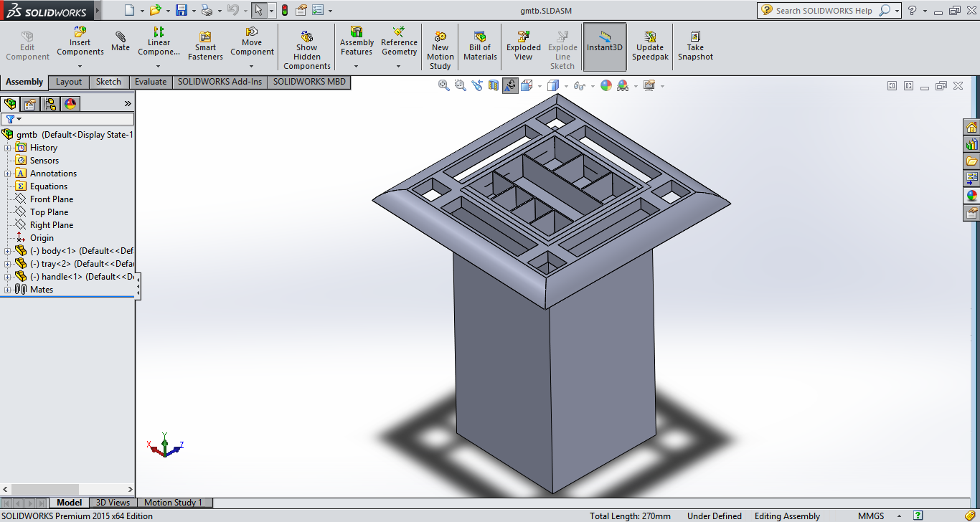The width and height of the screenshot is (980, 522).
Task: Select Top Plane in feature tree
Action: pyautogui.click(x=50, y=212)
